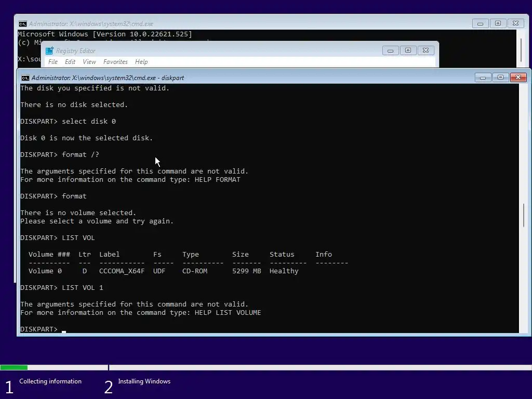
Task: Click the 'Collecting information' step label
Action: pos(50,381)
